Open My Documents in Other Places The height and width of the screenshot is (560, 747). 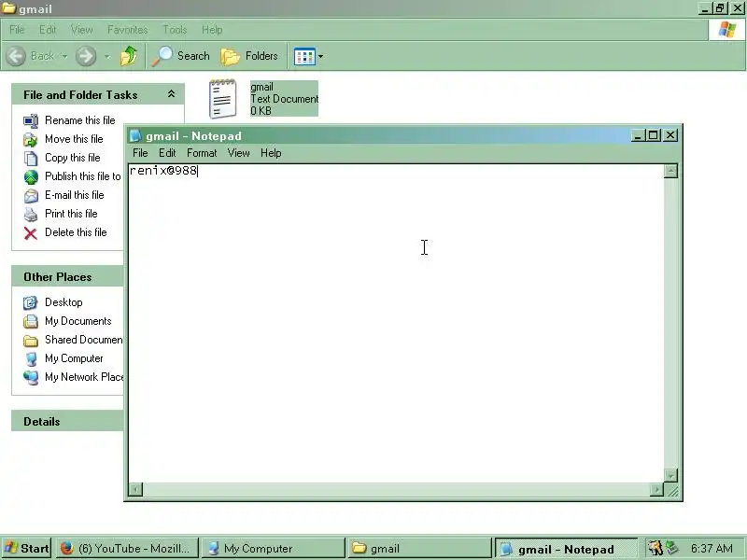[78, 321]
